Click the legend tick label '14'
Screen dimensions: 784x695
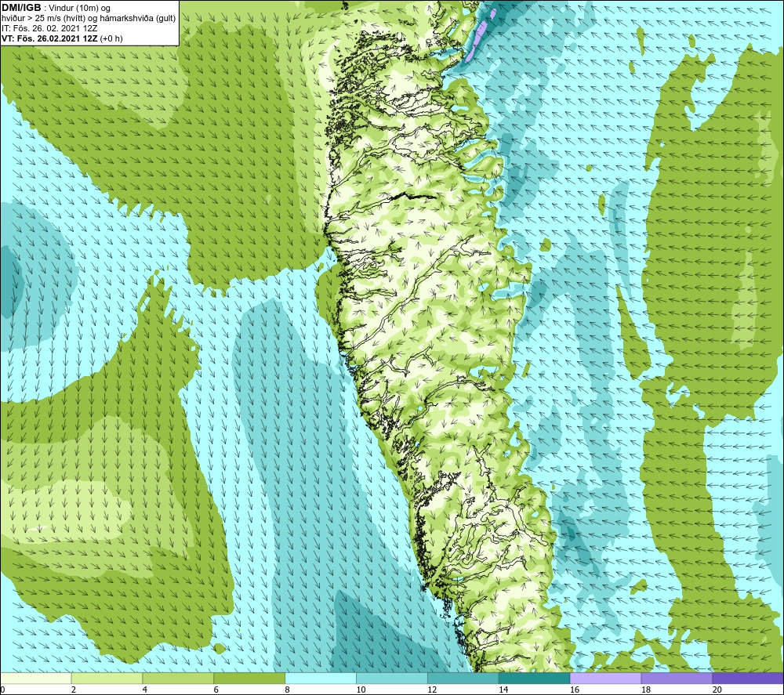503,690
